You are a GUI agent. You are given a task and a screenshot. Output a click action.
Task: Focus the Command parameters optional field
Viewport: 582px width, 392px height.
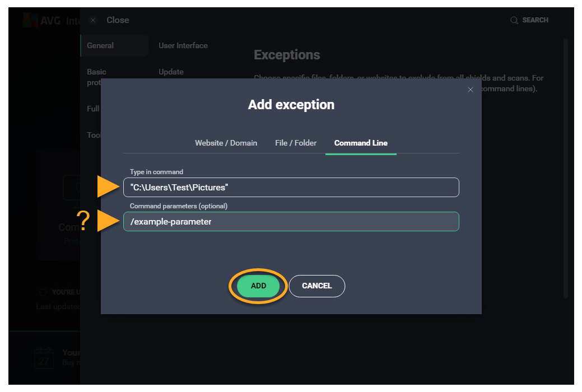(291, 222)
